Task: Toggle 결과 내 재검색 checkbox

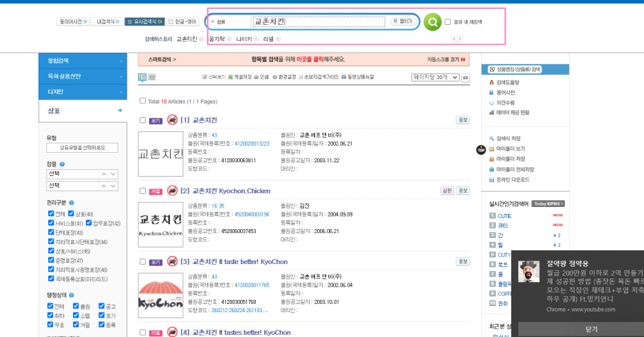Action: [448, 22]
